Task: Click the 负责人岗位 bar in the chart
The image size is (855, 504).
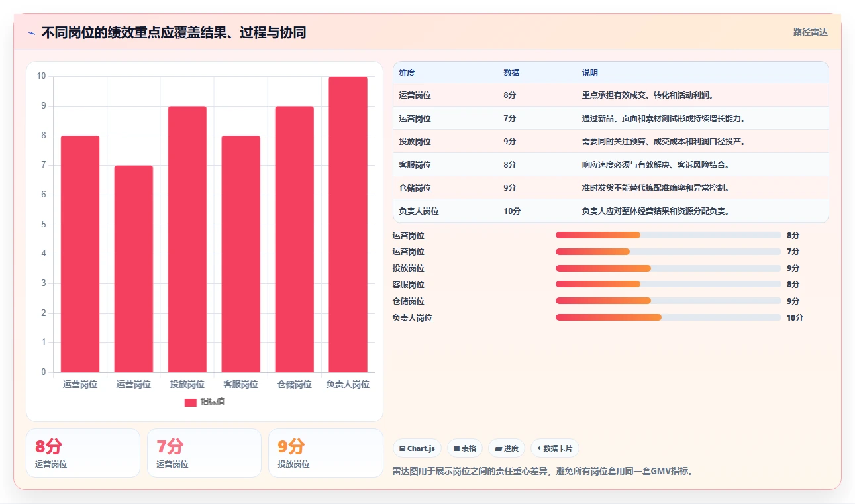Action: coord(348,225)
